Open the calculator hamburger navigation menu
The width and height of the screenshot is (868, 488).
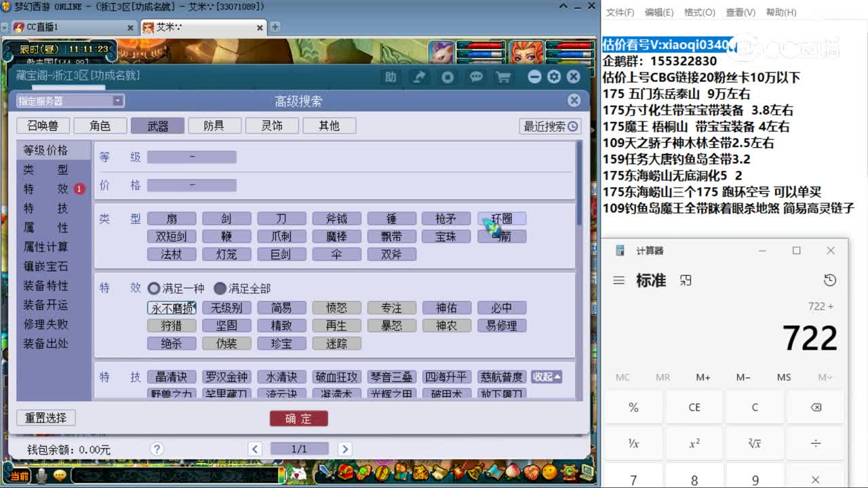pyautogui.click(x=619, y=281)
